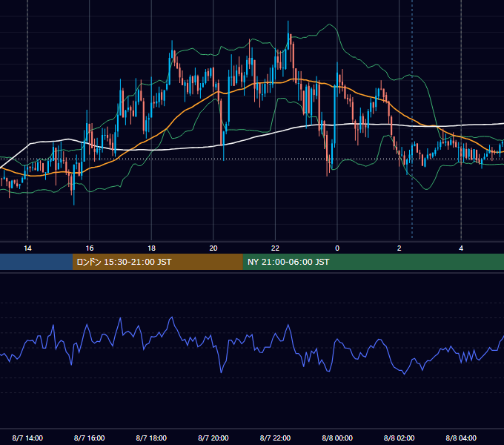This screenshot has height=445, width=504.
Task: Click the hour 14 axis label
Action: 27,248
